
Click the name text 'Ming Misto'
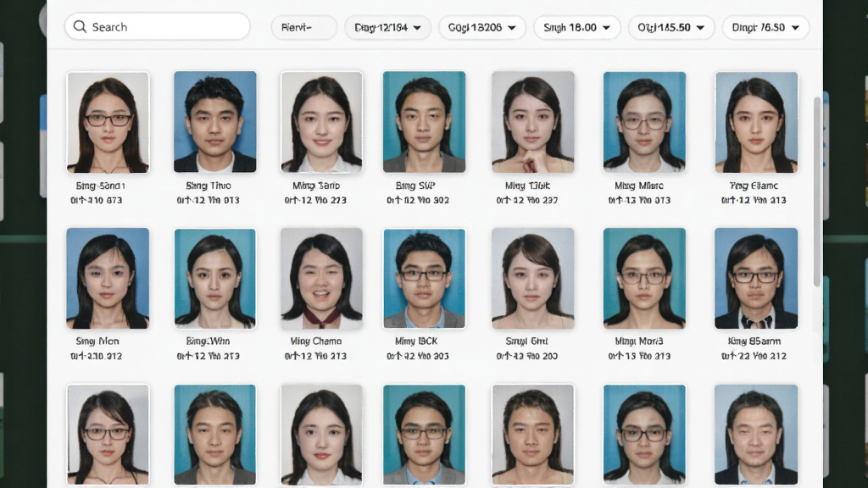(639, 186)
